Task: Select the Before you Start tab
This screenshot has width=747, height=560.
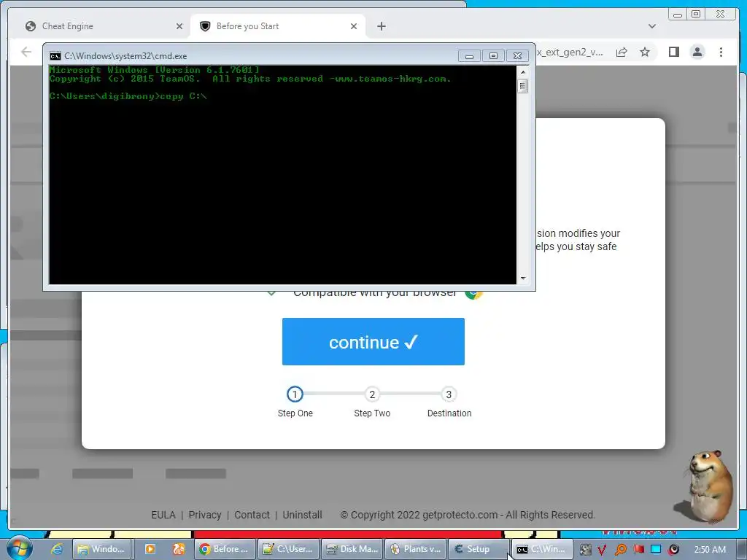Action: point(278,26)
